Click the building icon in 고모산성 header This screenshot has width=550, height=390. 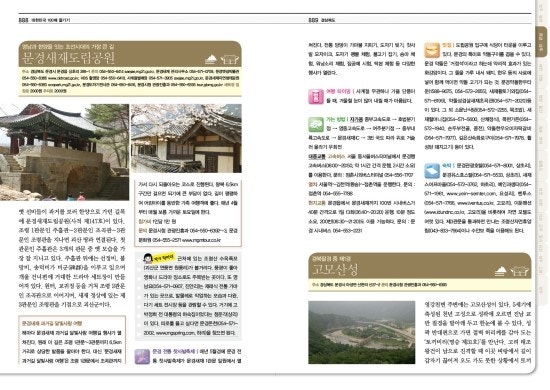point(519,271)
